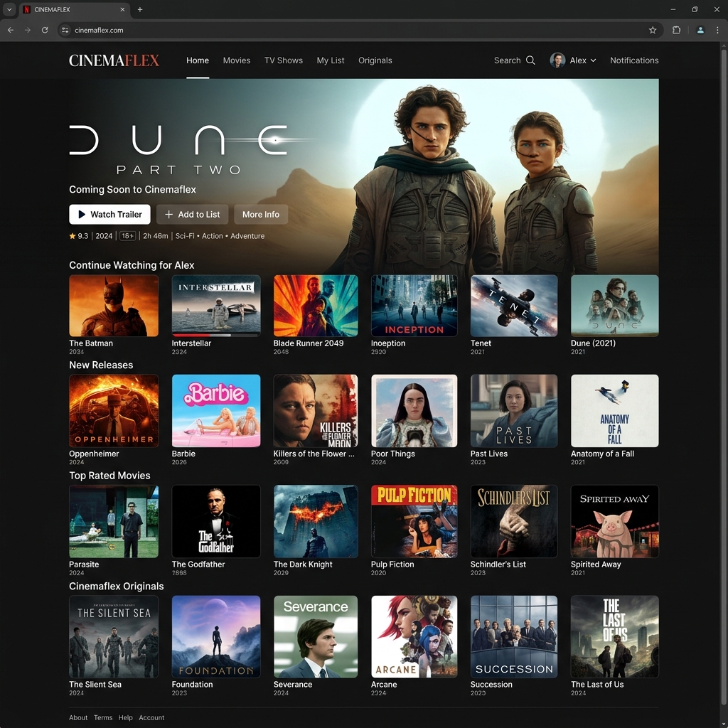Open Oppenheimer poster

click(x=114, y=411)
